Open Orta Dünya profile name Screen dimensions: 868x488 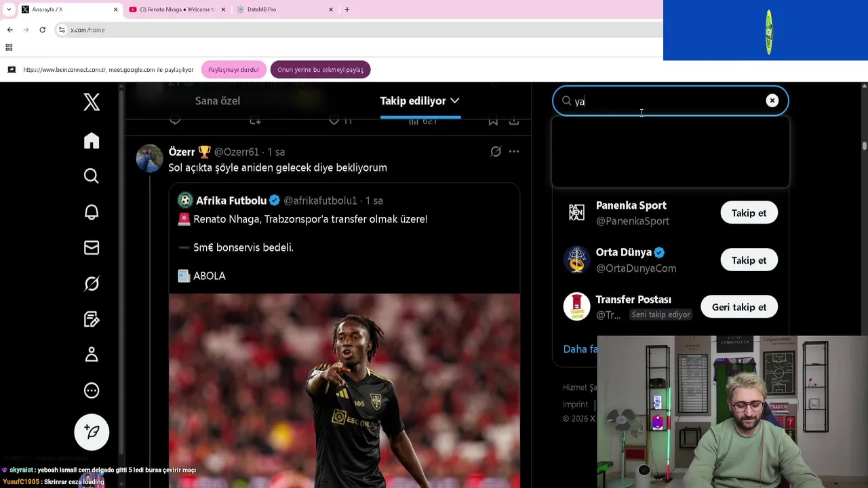pos(624,252)
